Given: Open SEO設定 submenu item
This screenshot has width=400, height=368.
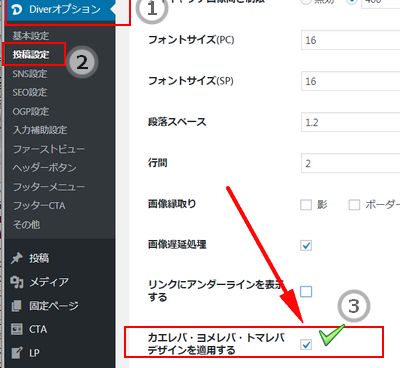Looking at the screenshot, I should click(30, 92).
